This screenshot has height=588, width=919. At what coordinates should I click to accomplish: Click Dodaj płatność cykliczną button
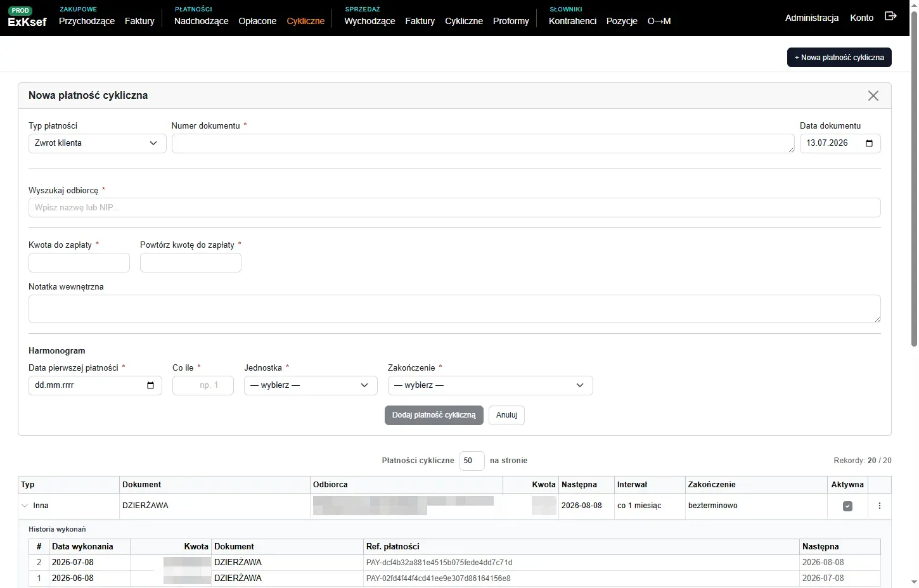pos(434,415)
